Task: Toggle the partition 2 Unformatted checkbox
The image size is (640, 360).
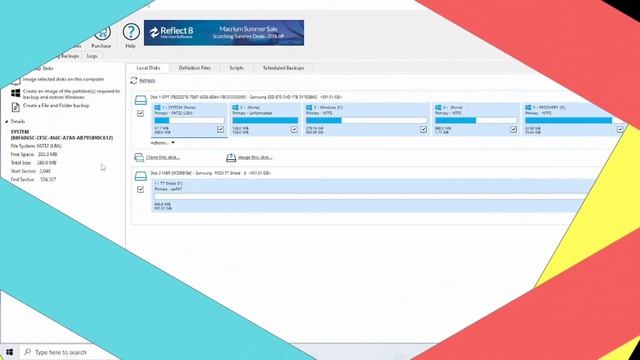Action: (x=294, y=129)
